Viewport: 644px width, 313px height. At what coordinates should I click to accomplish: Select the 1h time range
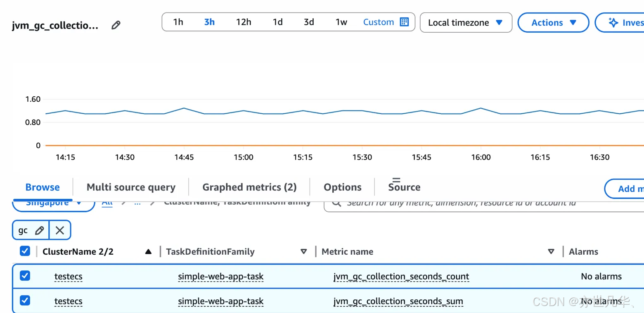pyautogui.click(x=178, y=22)
